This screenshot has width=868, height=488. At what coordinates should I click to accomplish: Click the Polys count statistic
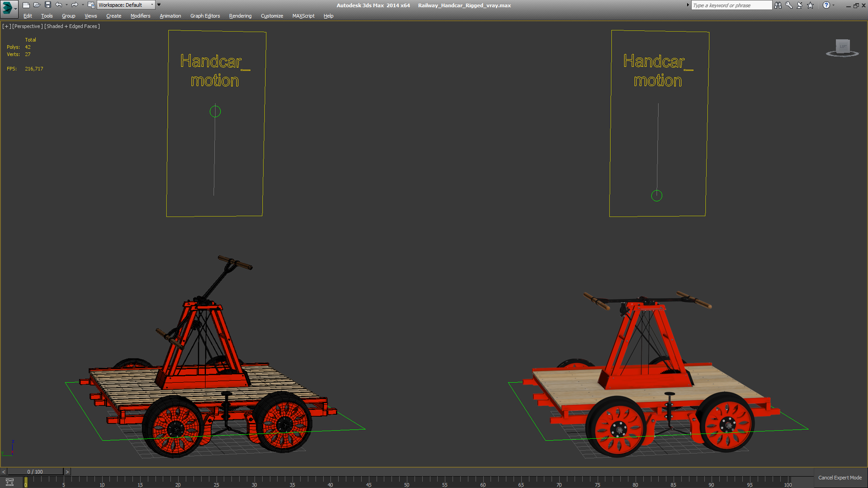(19, 47)
